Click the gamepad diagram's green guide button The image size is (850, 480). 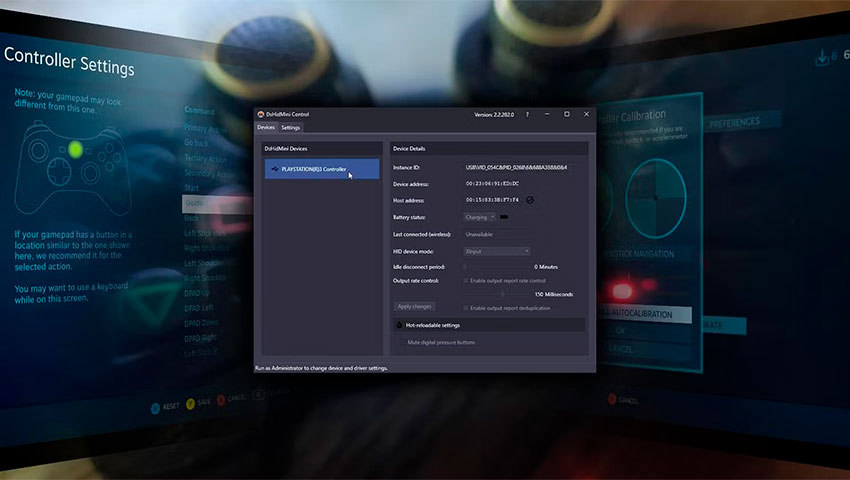pos(75,150)
